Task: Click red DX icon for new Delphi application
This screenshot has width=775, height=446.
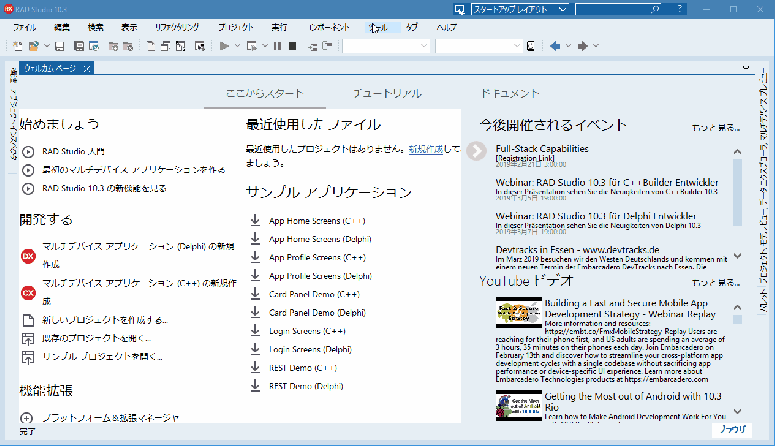Action: click(x=28, y=256)
